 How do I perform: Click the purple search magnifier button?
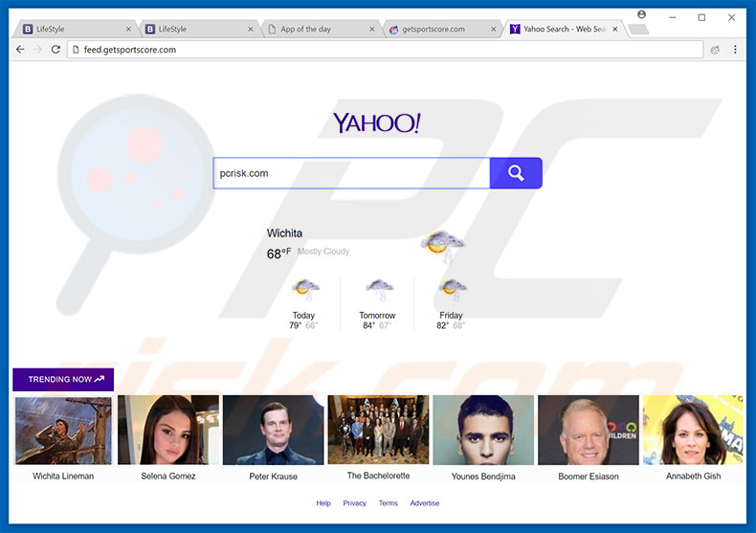click(516, 173)
